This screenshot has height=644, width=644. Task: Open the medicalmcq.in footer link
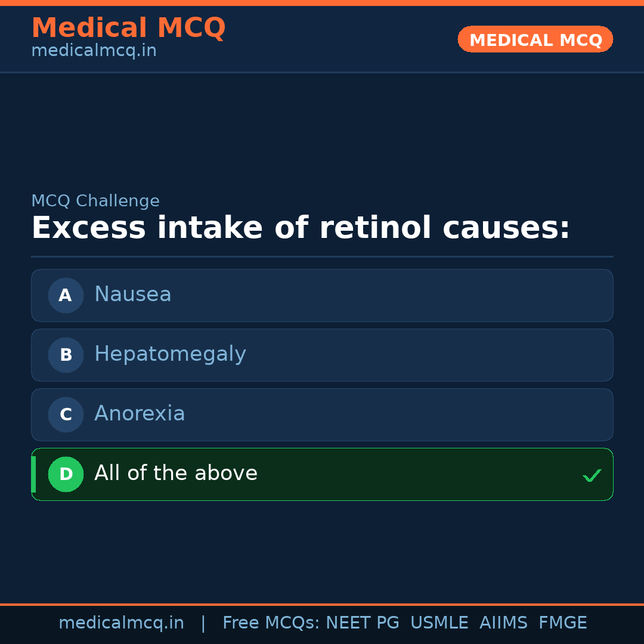[122, 622]
